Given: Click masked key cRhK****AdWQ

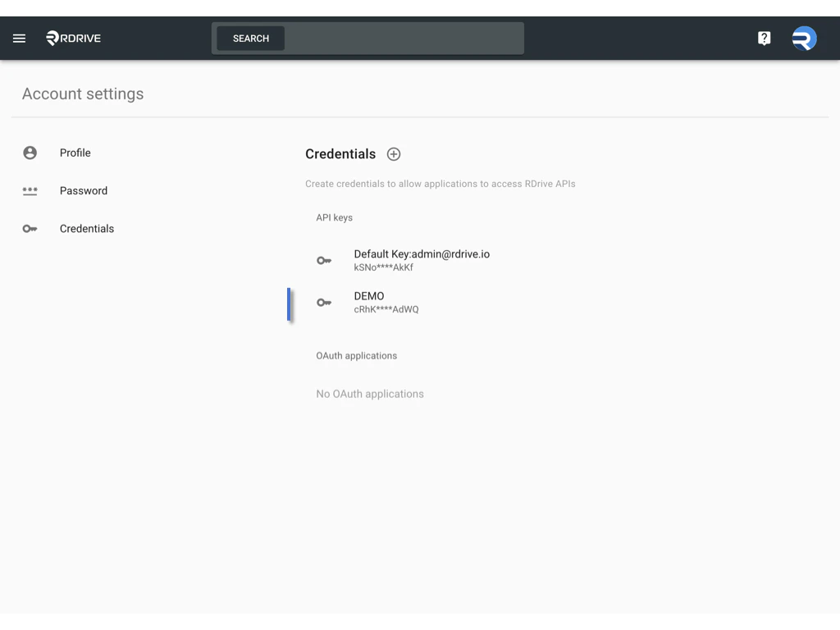Looking at the screenshot, I should [386, 309].
